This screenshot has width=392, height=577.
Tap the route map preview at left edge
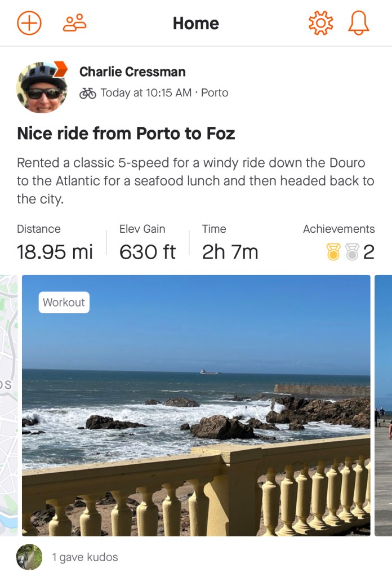(x=8, y=406)
